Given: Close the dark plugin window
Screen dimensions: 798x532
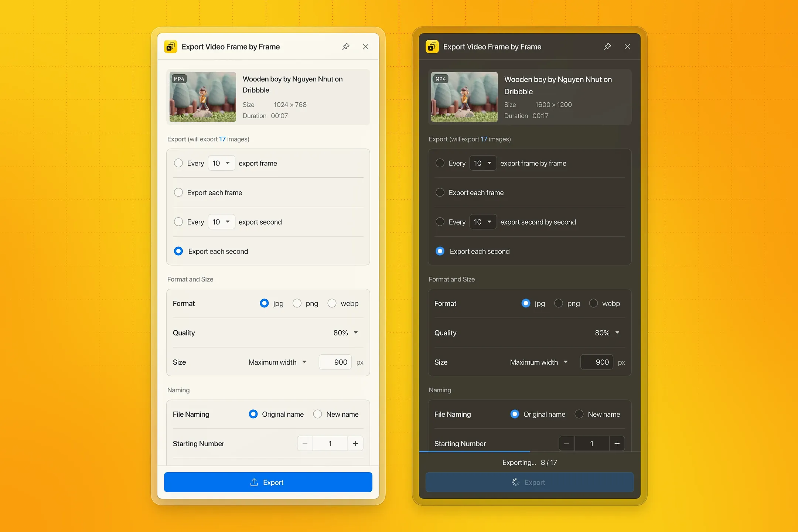Looking at the screenshot, I should pos(627,47).
